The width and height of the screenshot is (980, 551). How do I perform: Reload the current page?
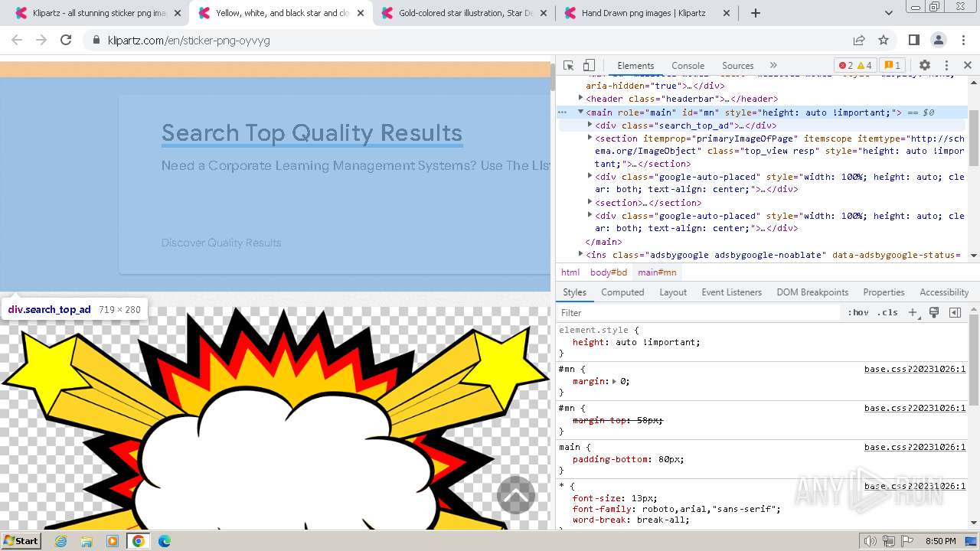point(66,41)
